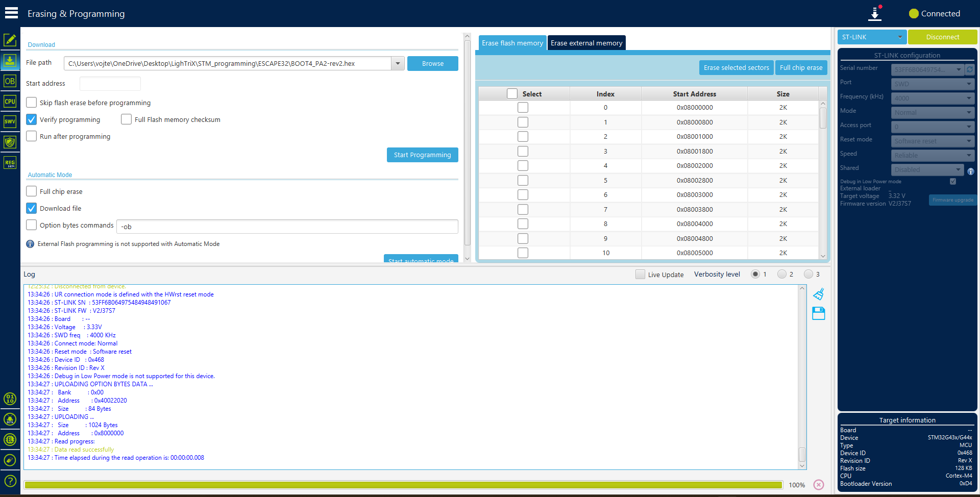Open the CPU panel icon
Image resolution: width=980 pixels, height=497 pixels.
[10, 102]
